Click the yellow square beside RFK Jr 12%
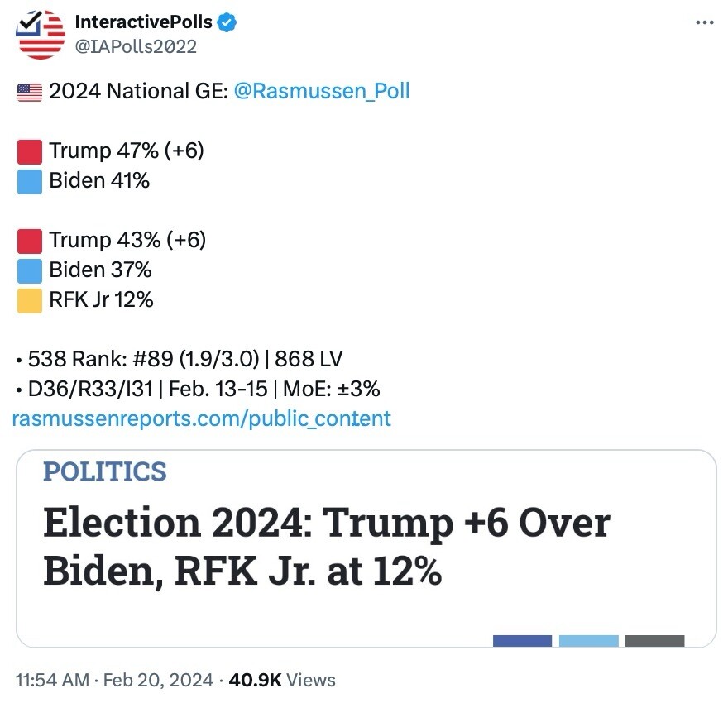Screen dimensions: 728x703 (x=30, y=300)
